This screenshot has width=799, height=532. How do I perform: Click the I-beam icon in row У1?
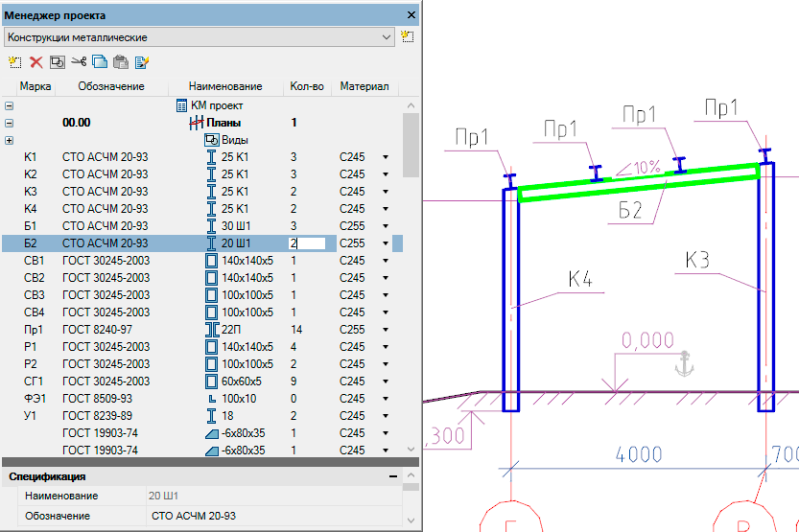[x=211, y=416]
